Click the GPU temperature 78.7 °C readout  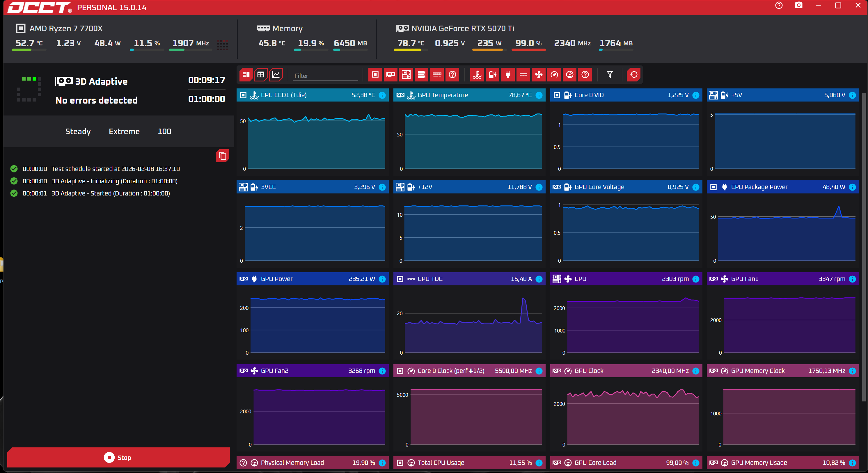tap(411, 43)
